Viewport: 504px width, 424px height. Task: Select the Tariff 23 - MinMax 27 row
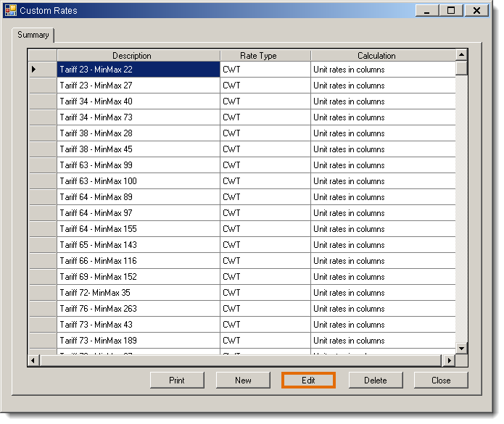coord(138,86)
